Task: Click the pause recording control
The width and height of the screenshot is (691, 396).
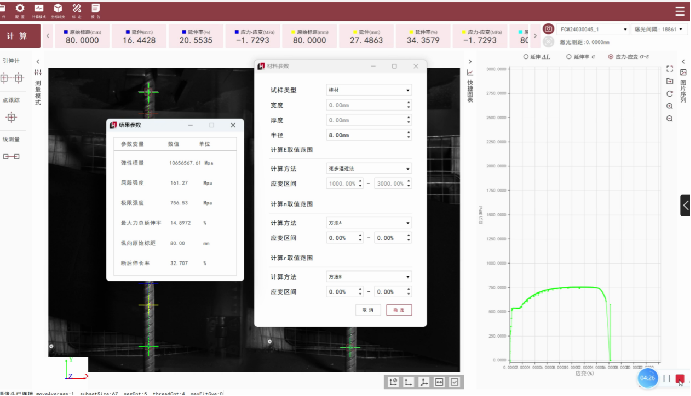Action: [666, 378]
